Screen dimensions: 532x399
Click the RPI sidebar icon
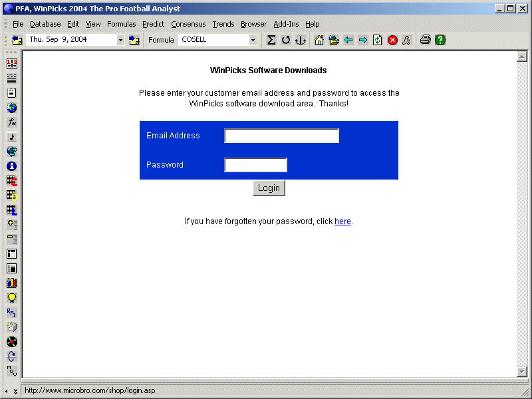[x=12, y=312]
